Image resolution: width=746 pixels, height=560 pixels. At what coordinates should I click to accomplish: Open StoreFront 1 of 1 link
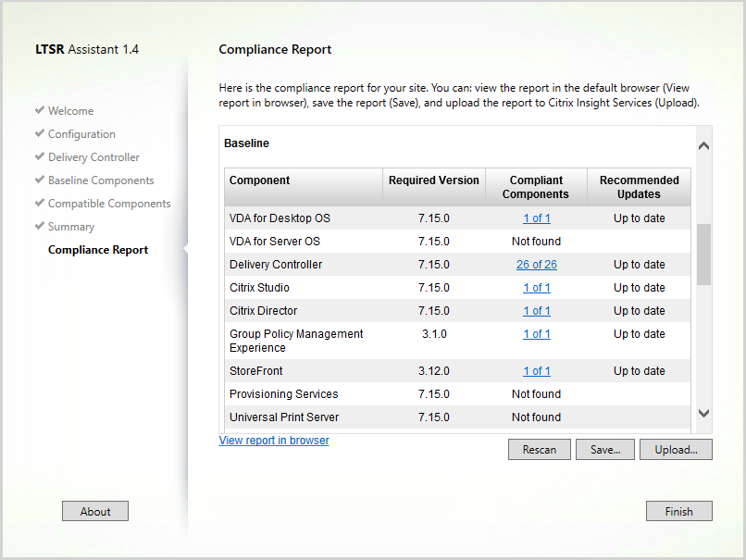[x=537, y=371]
